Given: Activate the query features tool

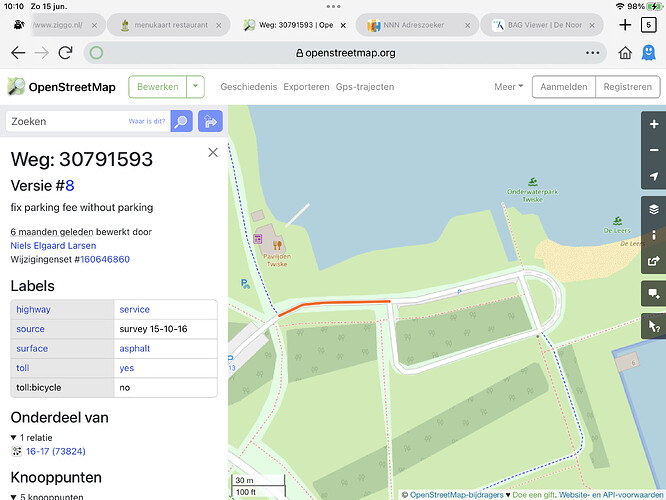Looking at the screenshot, I should click(654, 326).
